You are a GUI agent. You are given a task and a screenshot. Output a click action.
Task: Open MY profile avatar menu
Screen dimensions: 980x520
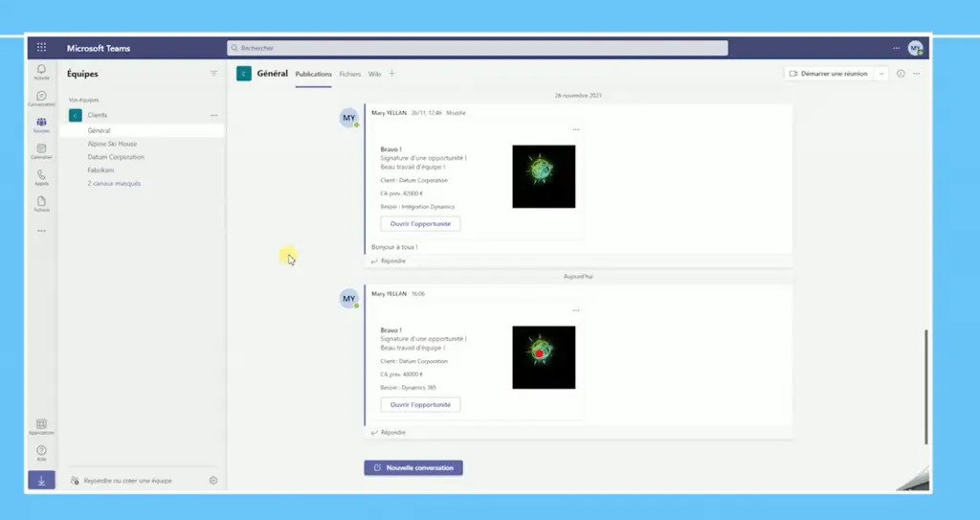click(916, 48)
